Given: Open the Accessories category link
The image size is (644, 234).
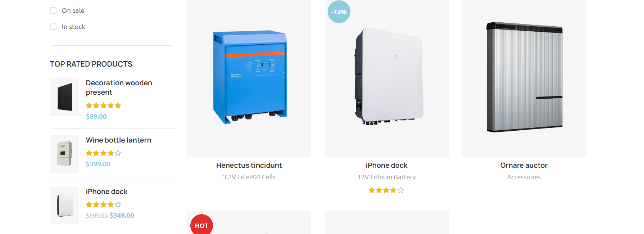Looking at the screenshot, I should (x=524, y=177).
